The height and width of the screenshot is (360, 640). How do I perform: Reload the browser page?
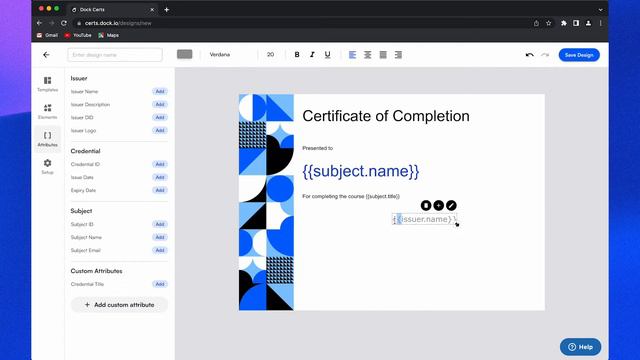coord(64,23)
